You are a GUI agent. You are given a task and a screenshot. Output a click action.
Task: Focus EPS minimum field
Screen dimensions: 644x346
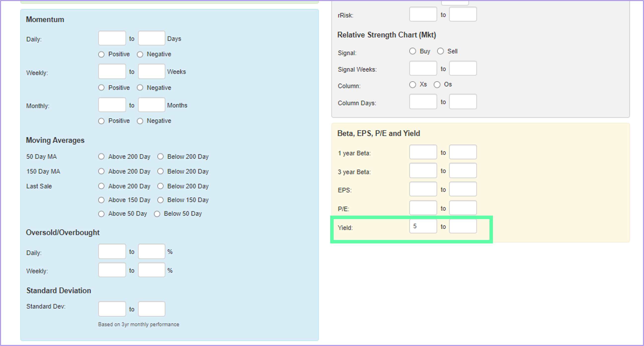click(423, 189)
